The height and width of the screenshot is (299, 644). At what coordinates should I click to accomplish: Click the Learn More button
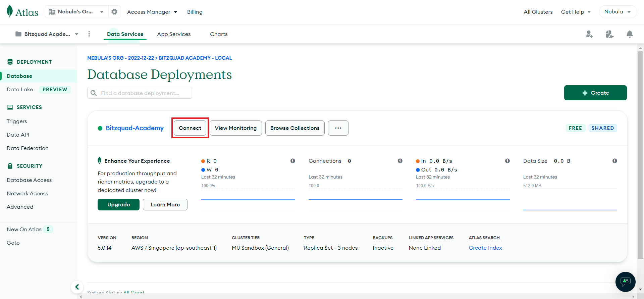click(165, 204)
